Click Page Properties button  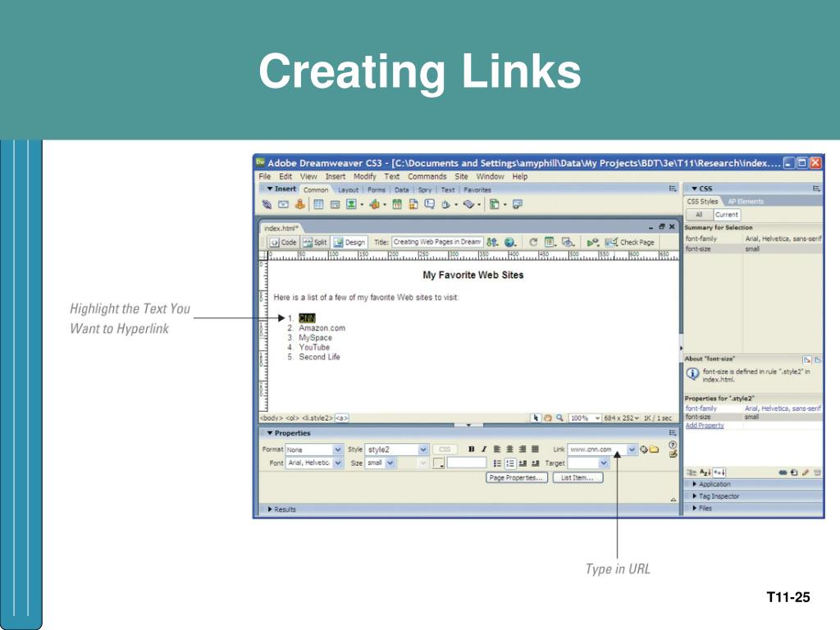[x=517, y=477]
